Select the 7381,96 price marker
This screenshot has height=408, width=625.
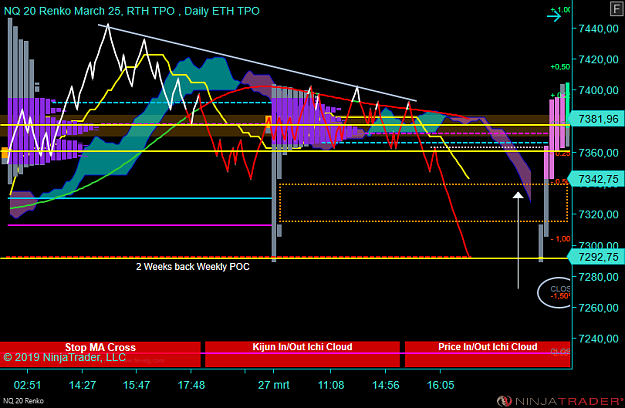(x=597, y=119)
